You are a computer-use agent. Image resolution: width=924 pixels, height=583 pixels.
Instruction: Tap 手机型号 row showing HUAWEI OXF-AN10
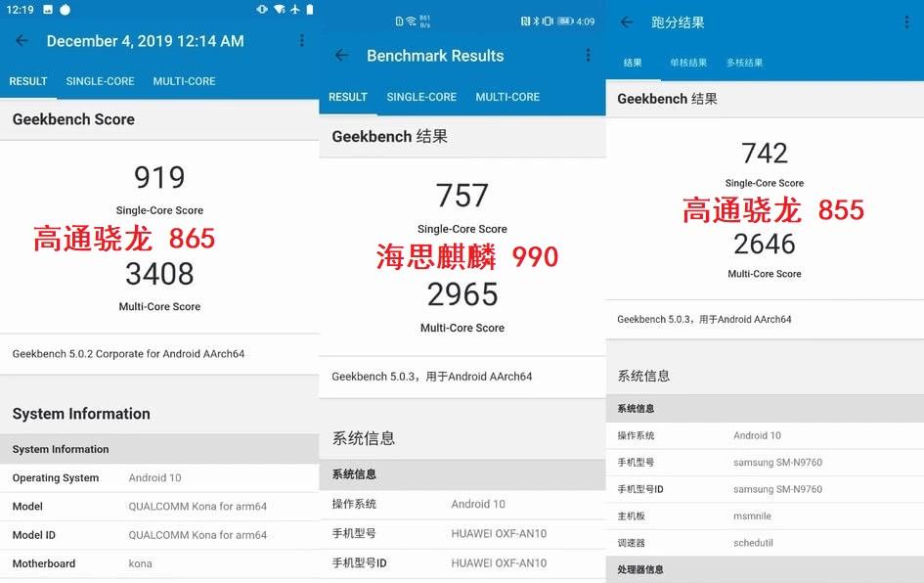(462, 533)
